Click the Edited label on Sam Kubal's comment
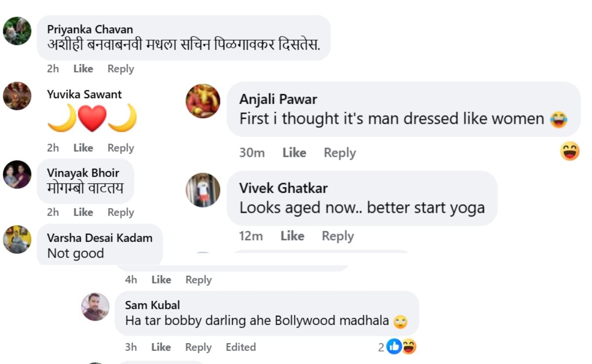Screen dimensions: 592x364 (x=241, y=347)
